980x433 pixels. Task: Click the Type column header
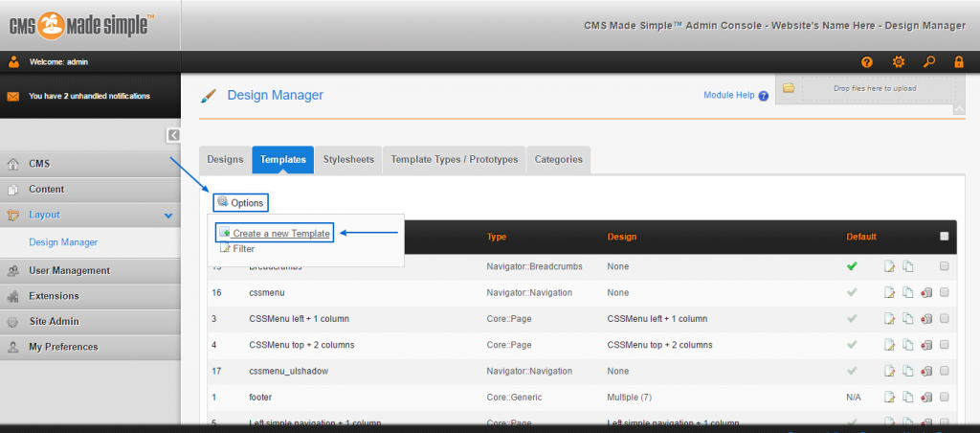[497, 238]
